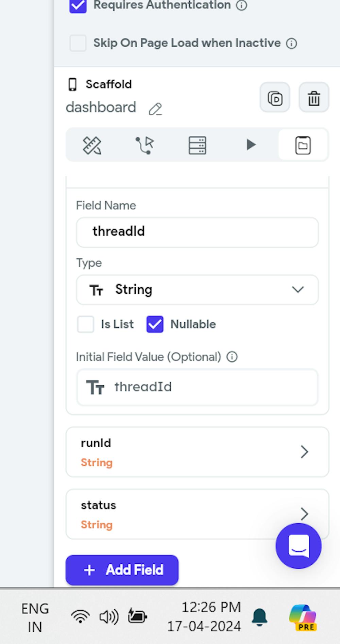Click Skip On Page Load info icon
340x644 pixels.
click(x=291, y=44)
